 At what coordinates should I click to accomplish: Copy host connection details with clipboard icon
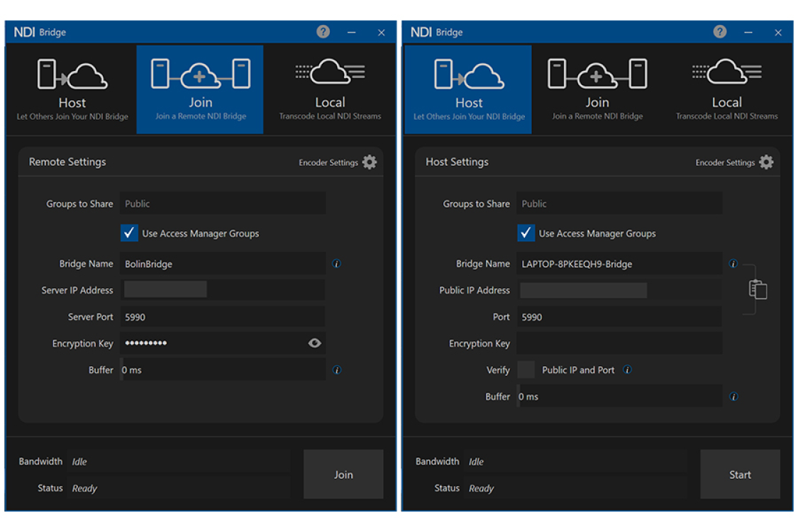(758, 290)
